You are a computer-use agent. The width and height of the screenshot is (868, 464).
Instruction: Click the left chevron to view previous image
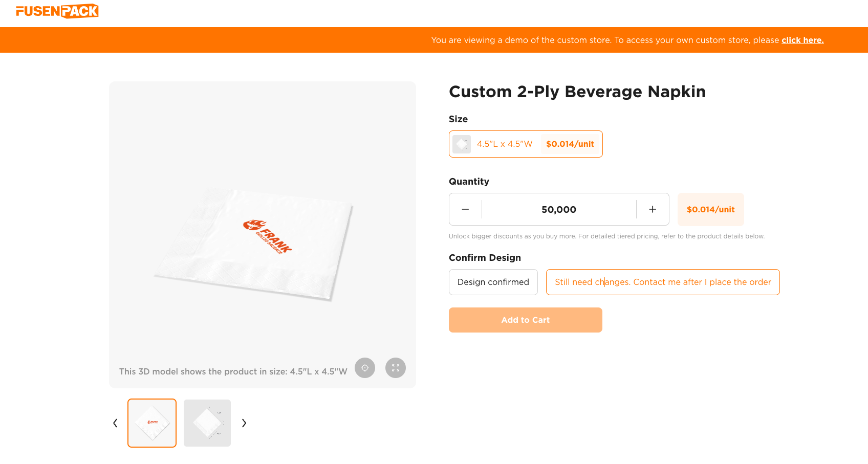point(115,423)
